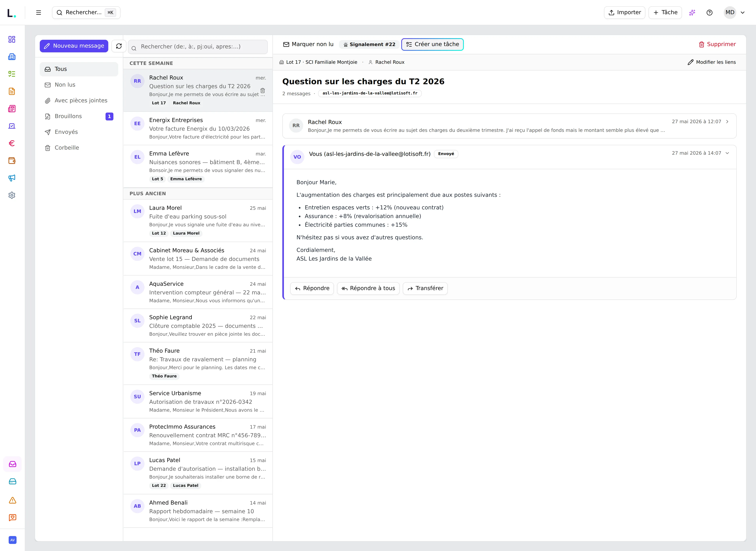Focus the mail search field
The image size is (756, 551).
coord(198,47)
